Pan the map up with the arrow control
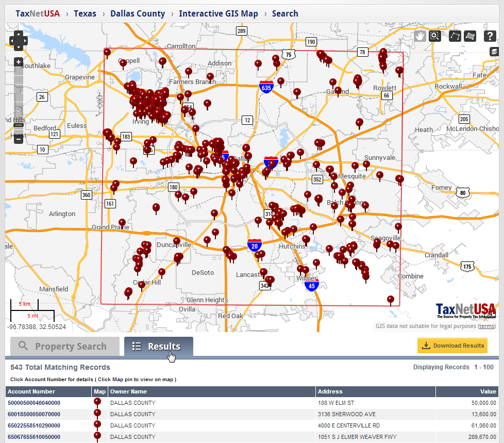The image size is (504, 443). point(19,34)
